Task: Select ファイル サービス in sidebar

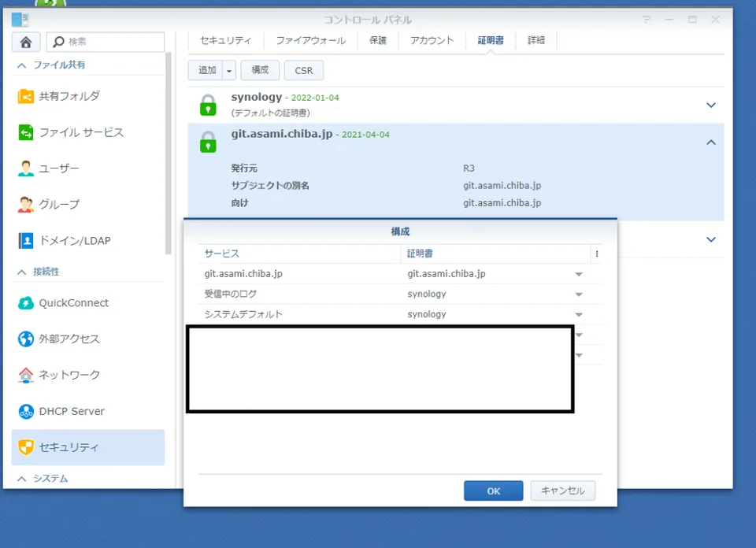Action: [x=81, y=132]
